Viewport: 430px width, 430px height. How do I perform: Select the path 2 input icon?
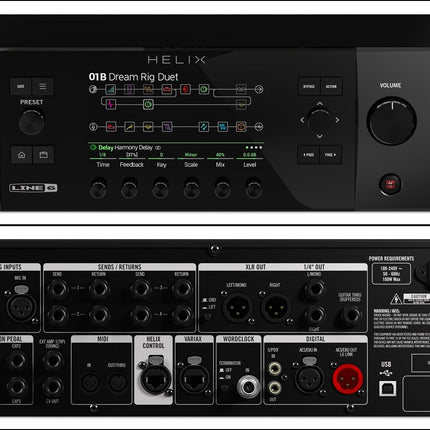93,127
